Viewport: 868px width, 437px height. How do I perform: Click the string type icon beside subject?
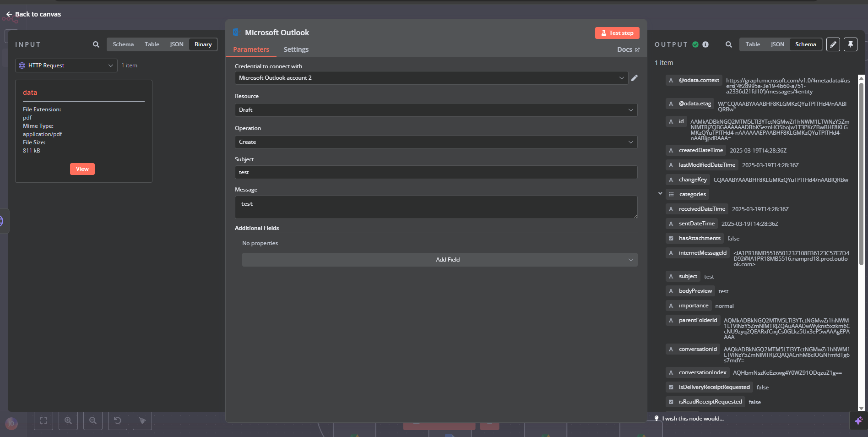click(671, 277)
